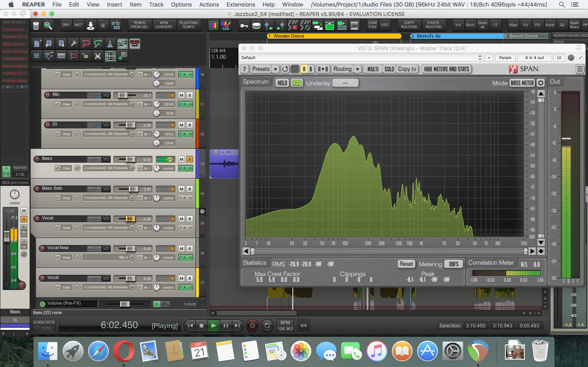Expand the Routing dropdown arrow in SPAN
This screenshot has height=367, width=588.
357,69
